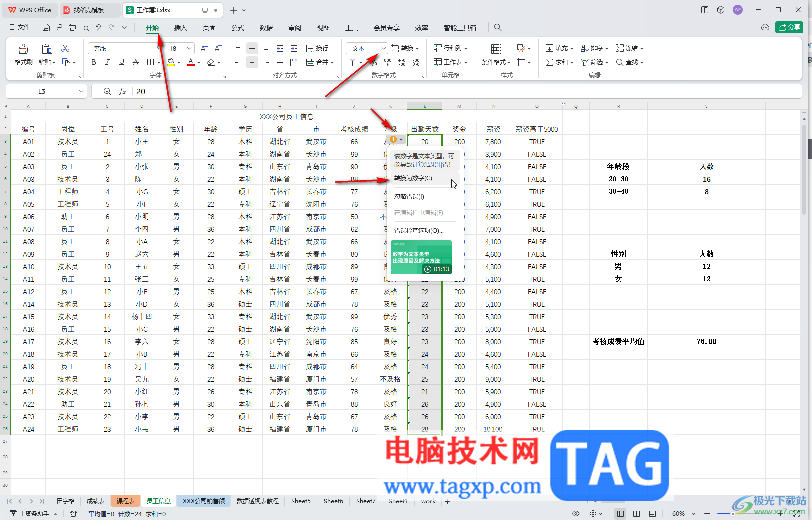Click the Increase Indent icon
Viewport: 812px width, 520px height.
coord(294,48)
